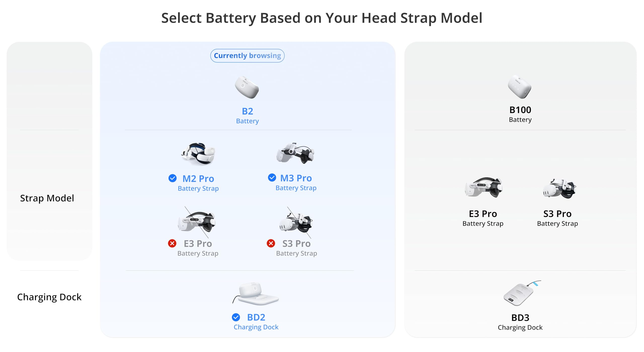Image resolution: width=644 pixels, height=352 pixels.
Task: Click the blue checkmark beside BD2
Action: [236, 317]
